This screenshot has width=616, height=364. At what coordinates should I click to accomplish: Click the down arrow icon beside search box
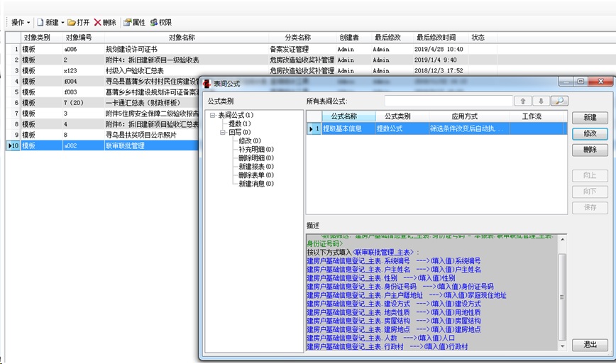pos(540,101)
